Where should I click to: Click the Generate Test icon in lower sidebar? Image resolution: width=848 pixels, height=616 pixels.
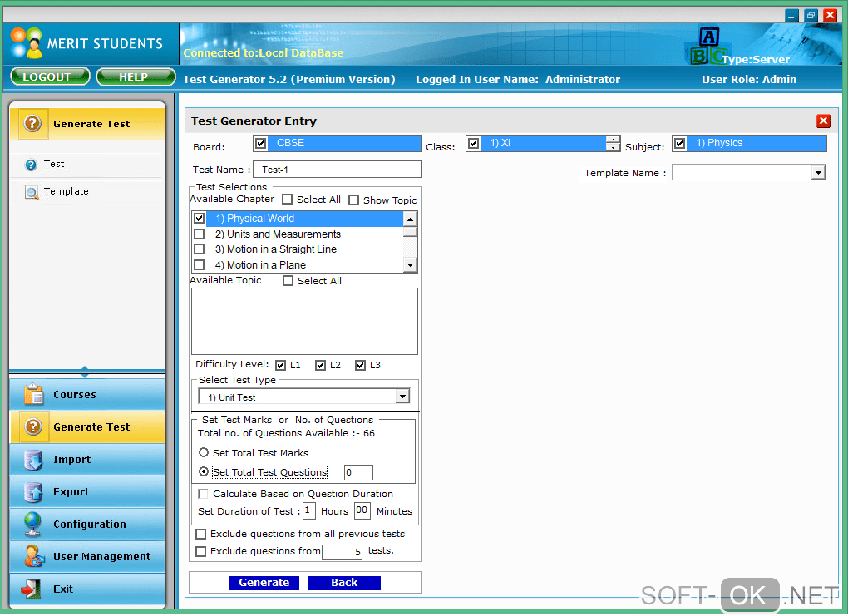coord(33,426)
